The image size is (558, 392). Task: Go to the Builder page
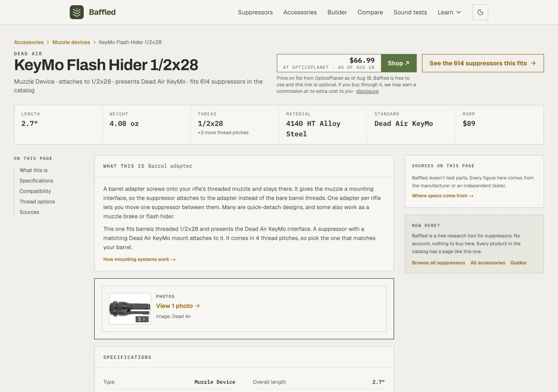tap(337, 12)
